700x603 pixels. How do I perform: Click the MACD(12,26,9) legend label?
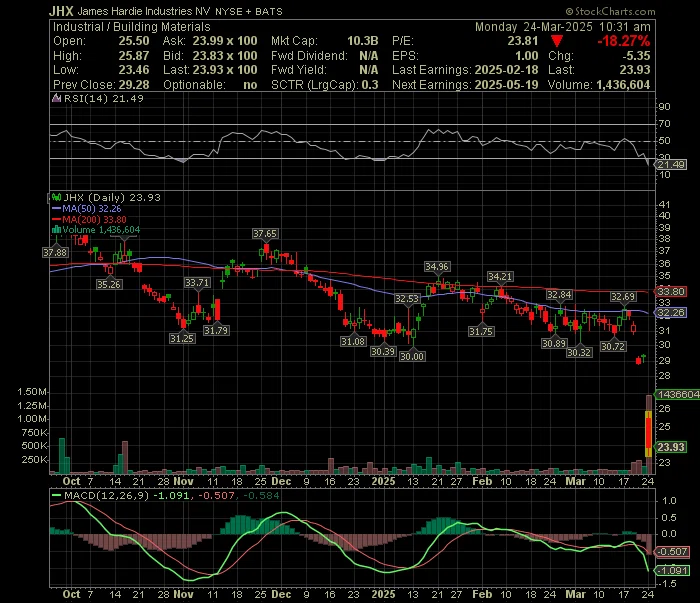pyautogui.click(x=106, y=495)
